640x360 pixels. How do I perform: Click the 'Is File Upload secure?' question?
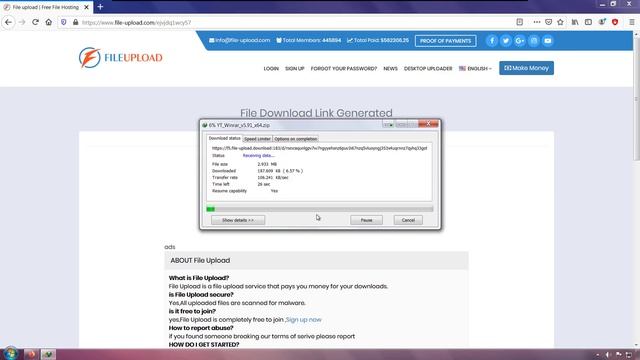201,295
